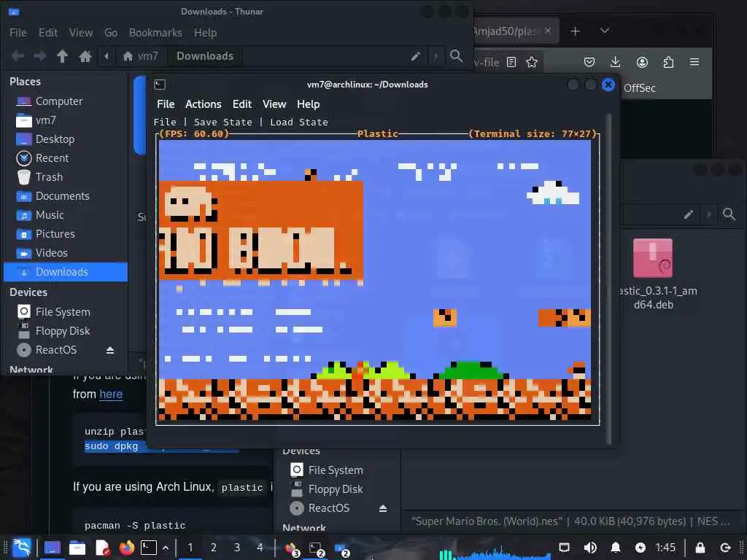
Task: Open search in rear Thunar window
Action: tap(729, 214)
